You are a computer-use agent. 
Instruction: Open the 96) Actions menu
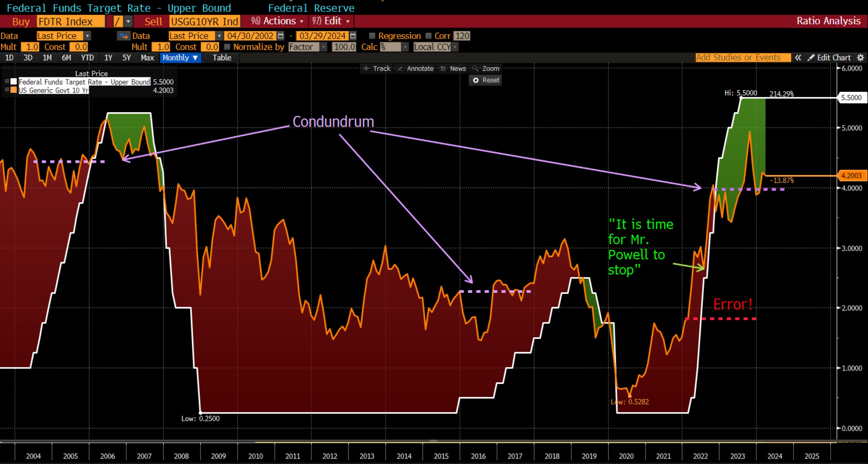pyautogui.click(x=277, y=21)
